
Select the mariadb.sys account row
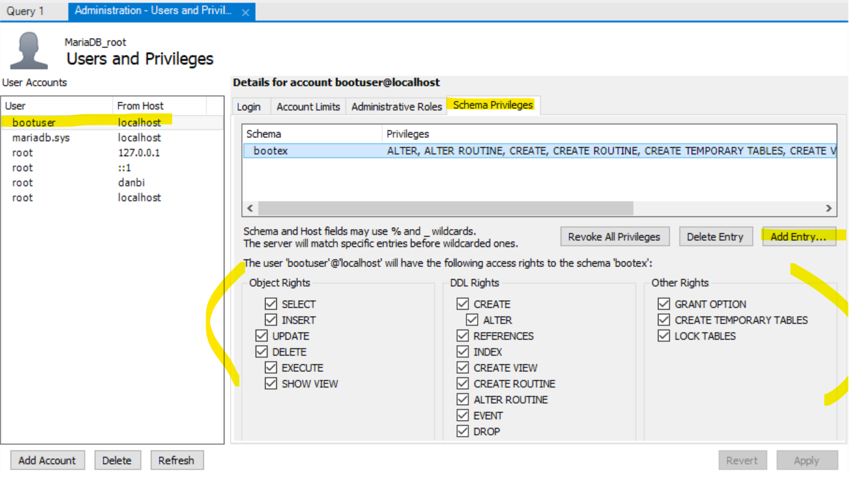tap(112, 137)
